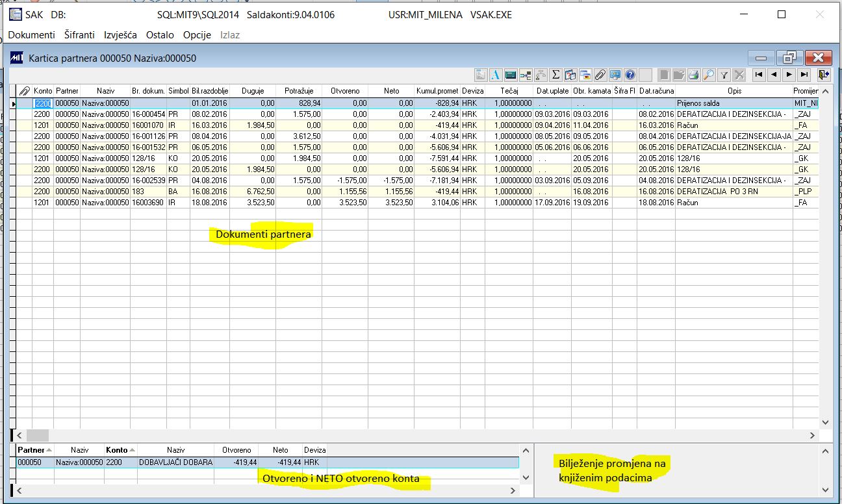Click the Tečaj column header
The image size is (842, 504).
[x=509, y=91]
